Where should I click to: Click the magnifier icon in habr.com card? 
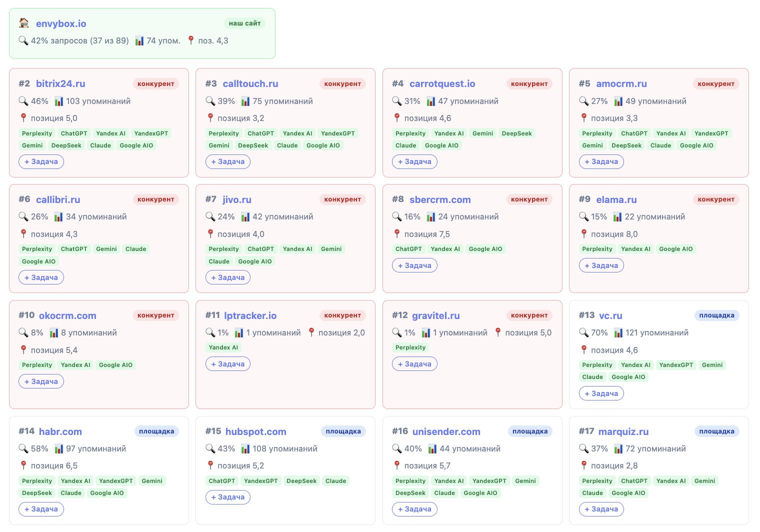[23, 448]
